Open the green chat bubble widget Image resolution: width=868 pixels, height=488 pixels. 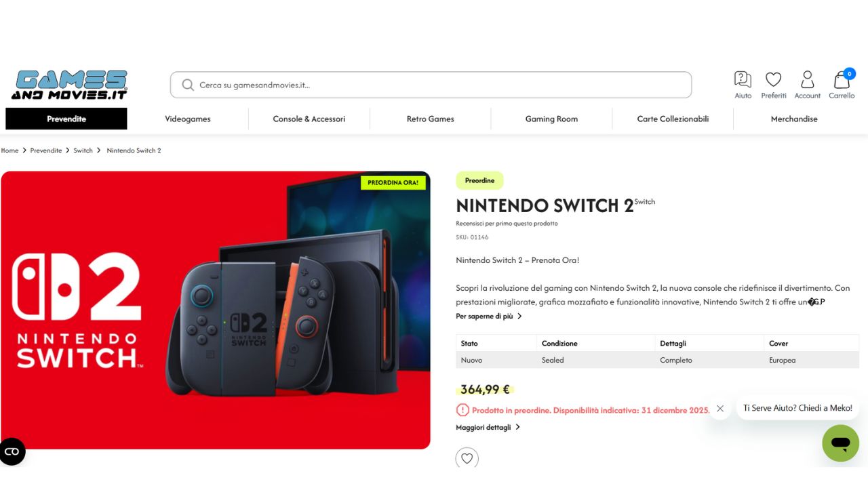coord(840,443)
